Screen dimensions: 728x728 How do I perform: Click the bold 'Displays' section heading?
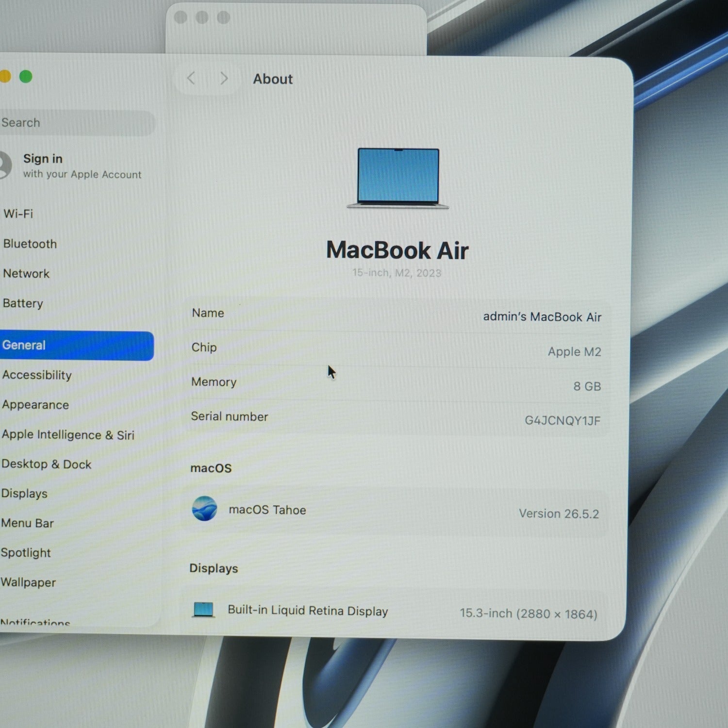pos(214,568)
